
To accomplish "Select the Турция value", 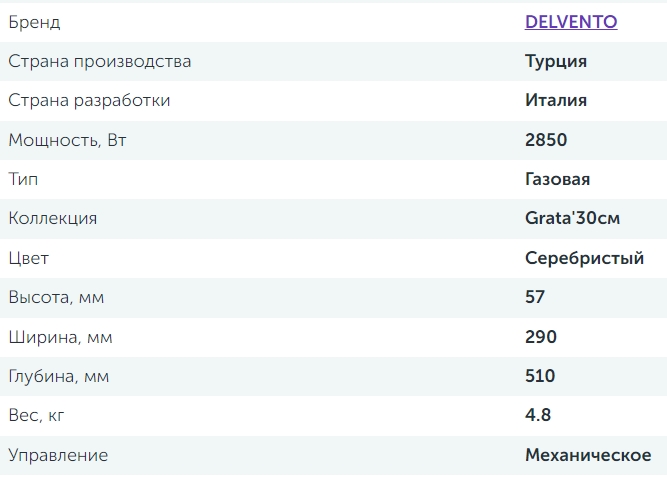I will (x=556, y=61).
